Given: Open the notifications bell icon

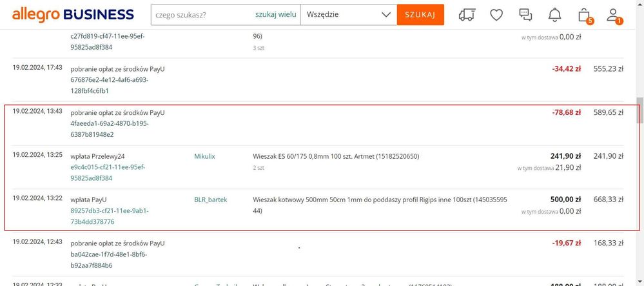Looking at the screenshot, I should tap(554, 15).
